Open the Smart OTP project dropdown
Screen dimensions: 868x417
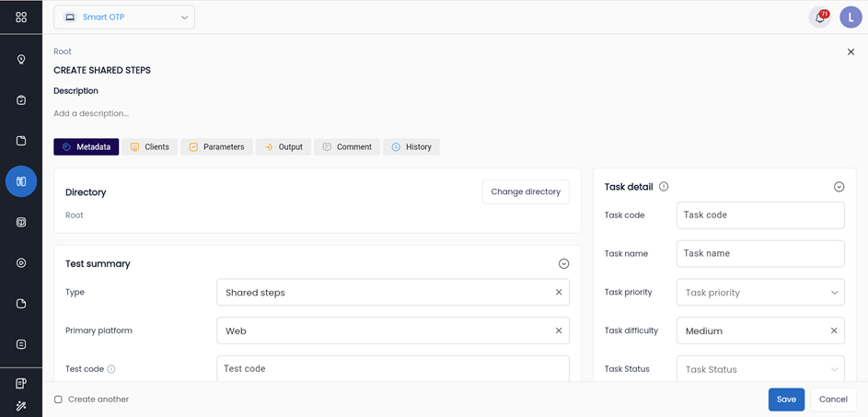[x=124, y=17]
